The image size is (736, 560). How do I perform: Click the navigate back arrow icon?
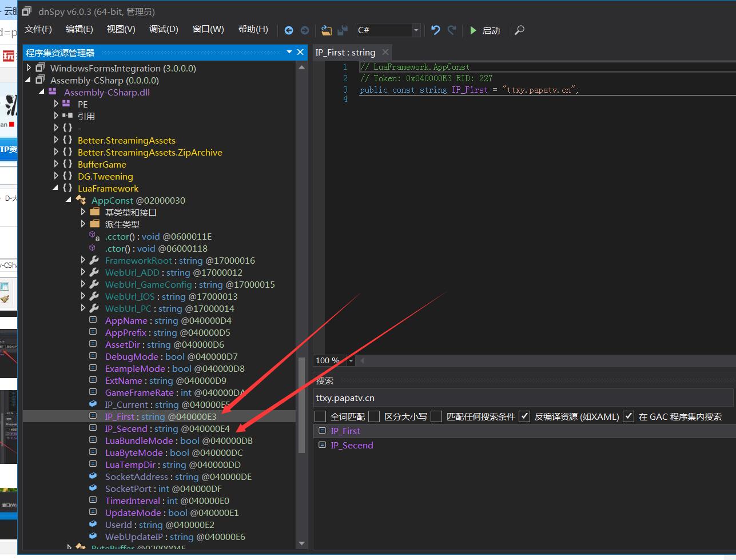tap(289, 30)
